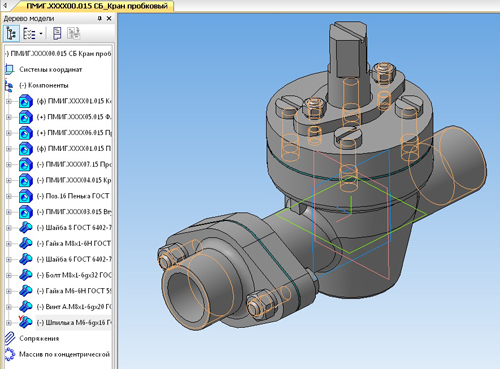Close the Дерево модели panel
Image resolution: width=500 pixels, height=369 pixels.
109,19
